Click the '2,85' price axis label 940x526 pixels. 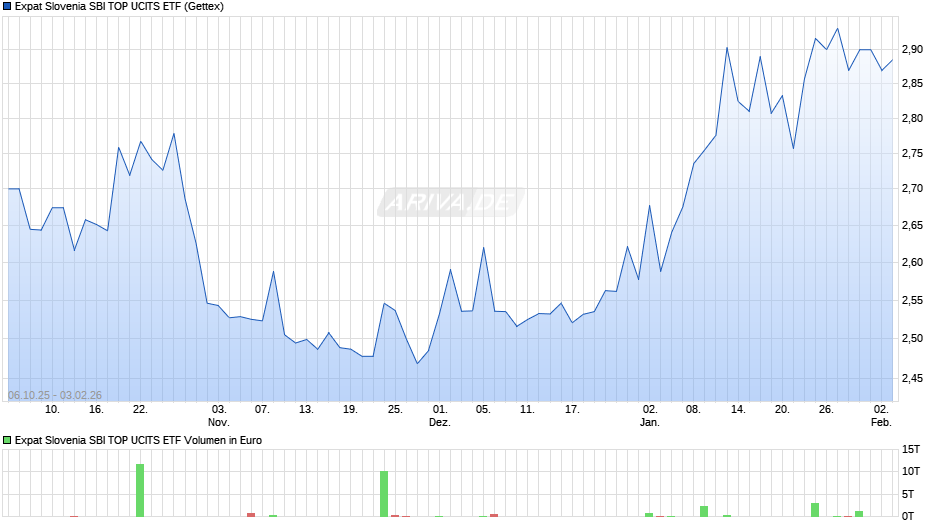click(x=912, y=83)
